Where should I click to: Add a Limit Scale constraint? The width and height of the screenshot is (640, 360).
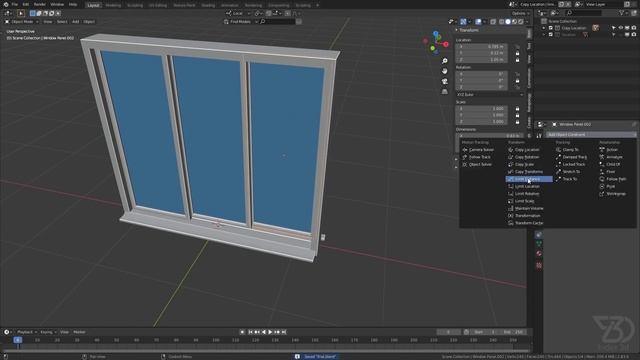[x=524, y=201]
